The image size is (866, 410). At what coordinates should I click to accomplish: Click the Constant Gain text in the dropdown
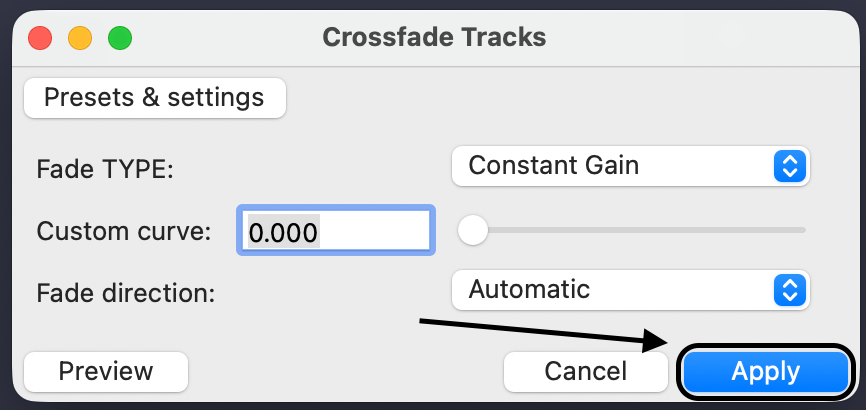(553, 166)
